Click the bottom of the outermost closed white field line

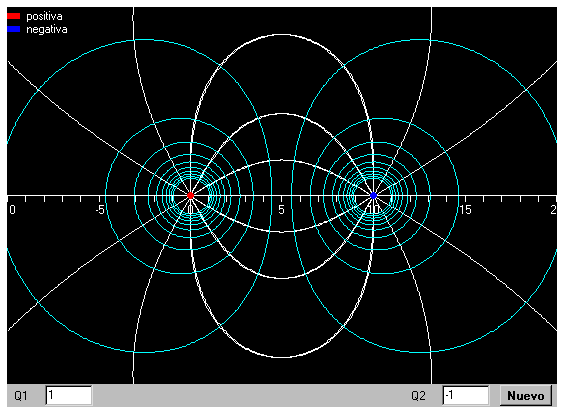point(282,357)
